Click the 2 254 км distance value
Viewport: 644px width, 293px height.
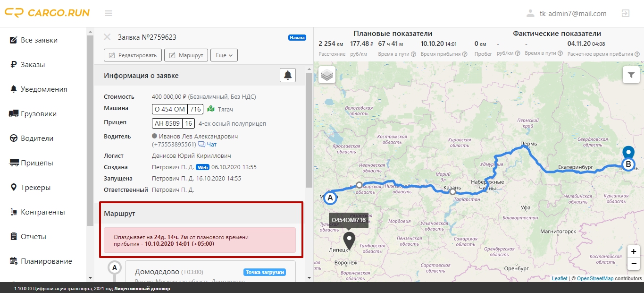[x=331, y=44]
